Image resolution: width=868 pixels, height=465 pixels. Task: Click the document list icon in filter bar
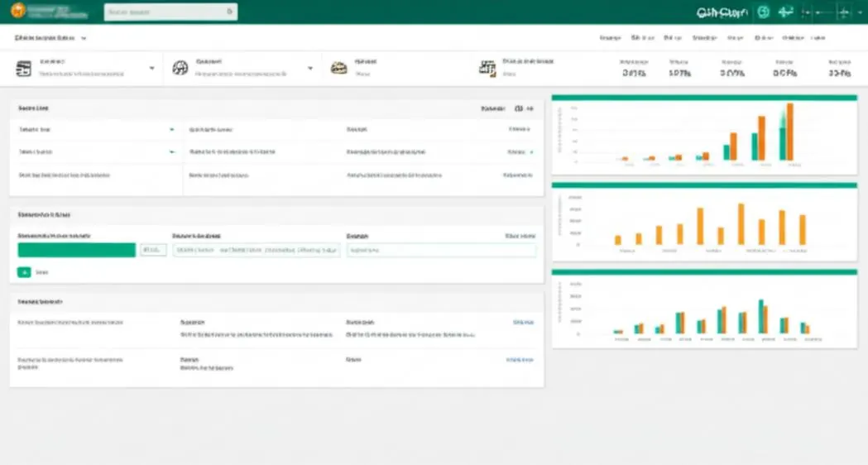coord(24,69)
